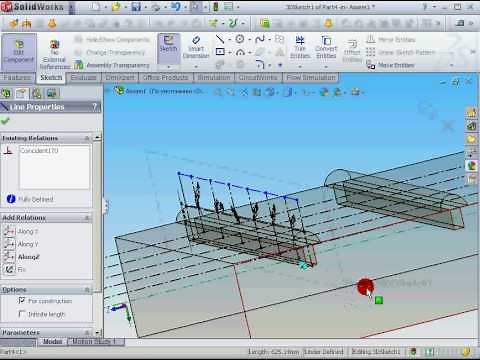Click the Print icon

click(156, 7)
